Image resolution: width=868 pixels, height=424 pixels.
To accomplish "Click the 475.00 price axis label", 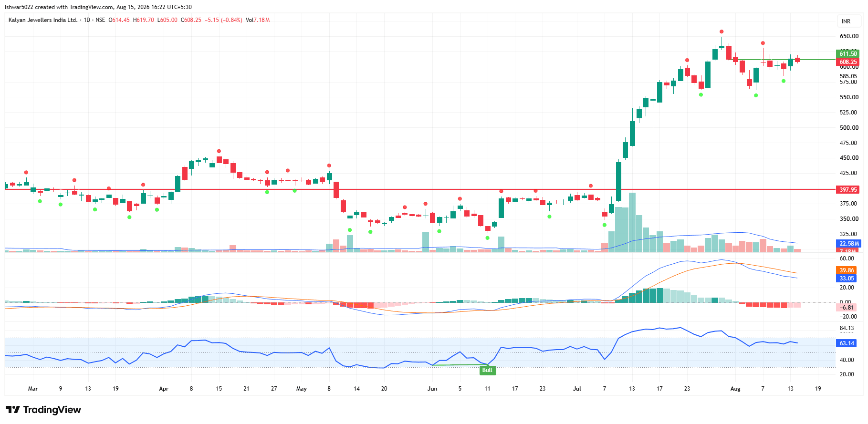I will 849,143.
